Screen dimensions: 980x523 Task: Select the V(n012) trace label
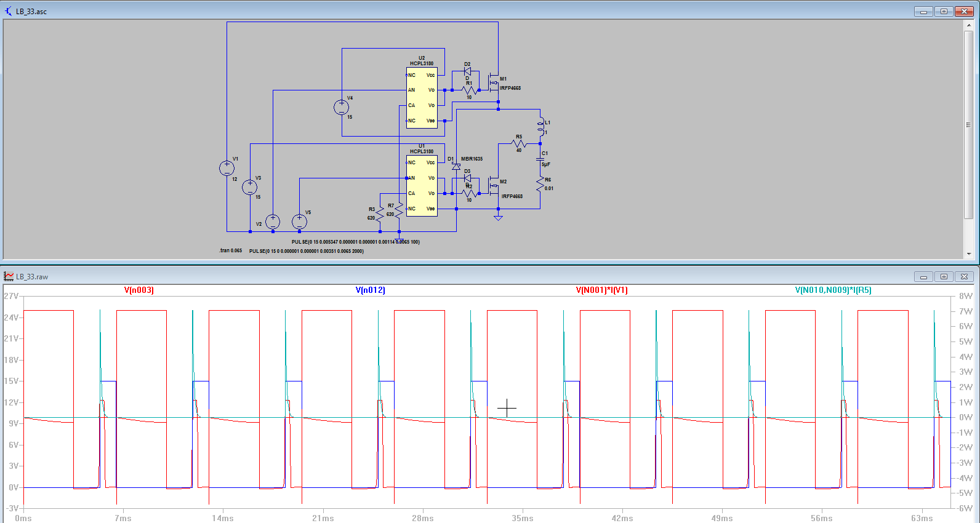coord(371,290)
